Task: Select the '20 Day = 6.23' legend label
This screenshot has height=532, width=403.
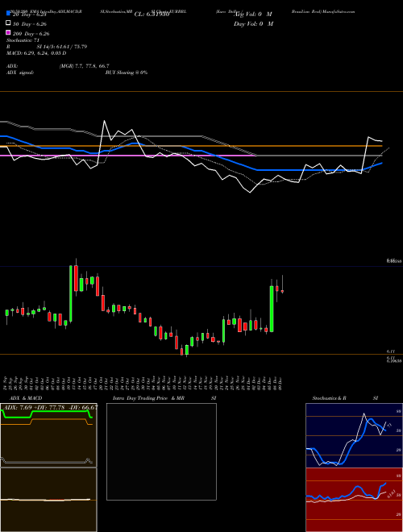Action: [x=29, y=15]
